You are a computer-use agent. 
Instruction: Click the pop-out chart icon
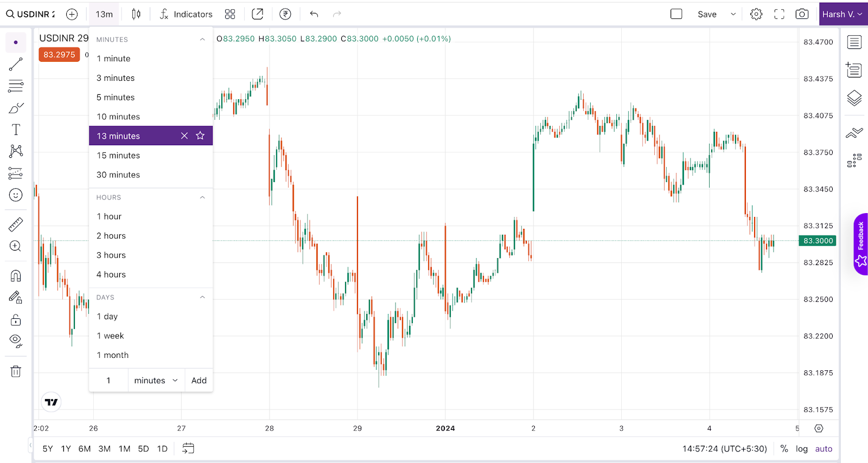[x=258, y=14]
